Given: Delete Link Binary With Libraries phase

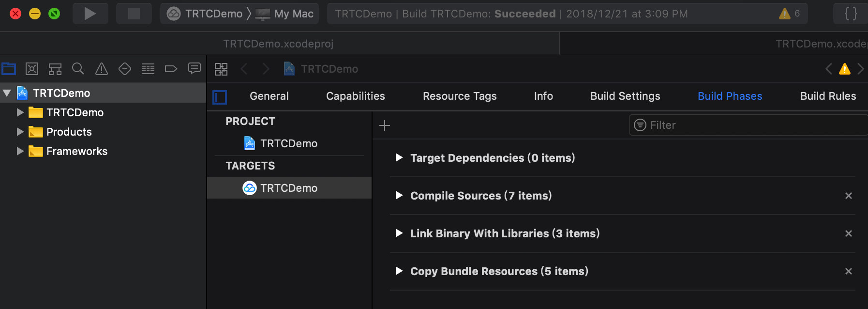Looking at the screenshot, I should click(848, 233).
